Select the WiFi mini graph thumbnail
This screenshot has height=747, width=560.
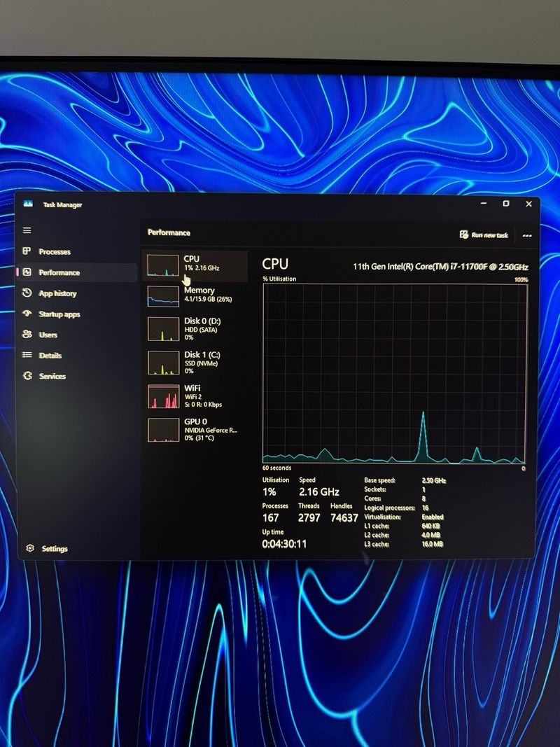click(163, 396)
